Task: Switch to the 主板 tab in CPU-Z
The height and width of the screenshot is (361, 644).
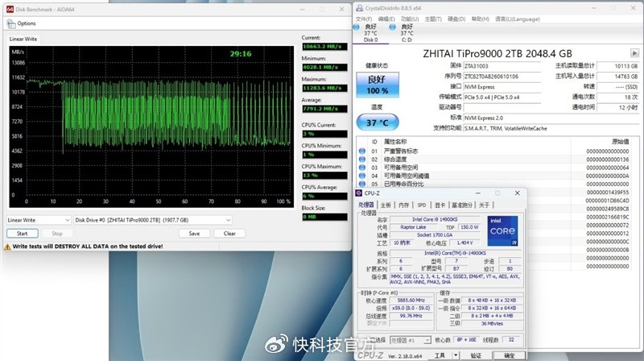Action: (x=386, y=205)
